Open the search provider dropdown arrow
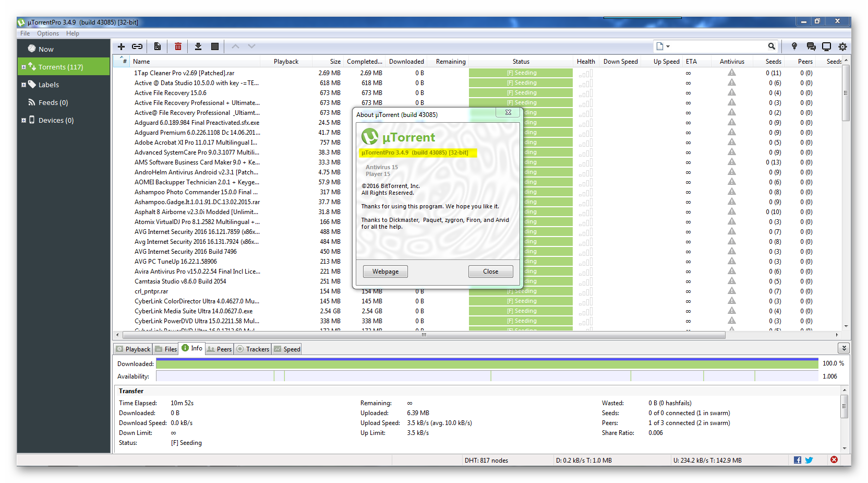The image size is (868, 483). pyautogui.click(x=668, y=46)
